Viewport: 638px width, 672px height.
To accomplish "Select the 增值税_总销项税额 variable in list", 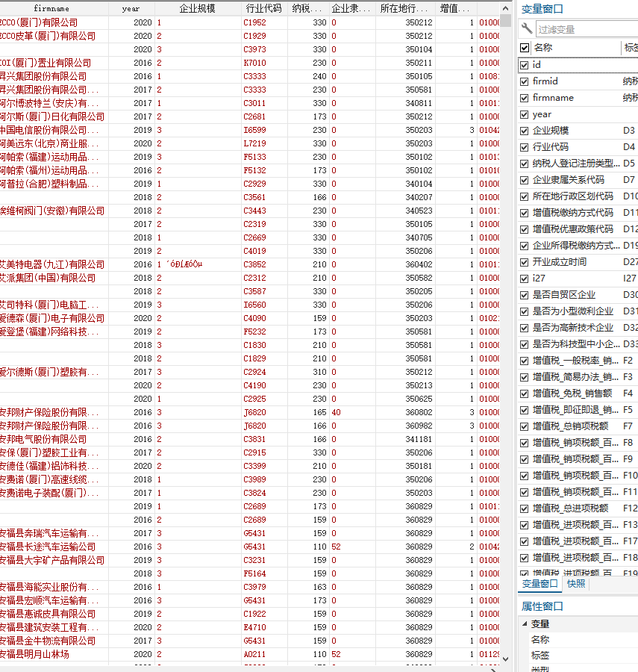I will click(x=571, y=426).
